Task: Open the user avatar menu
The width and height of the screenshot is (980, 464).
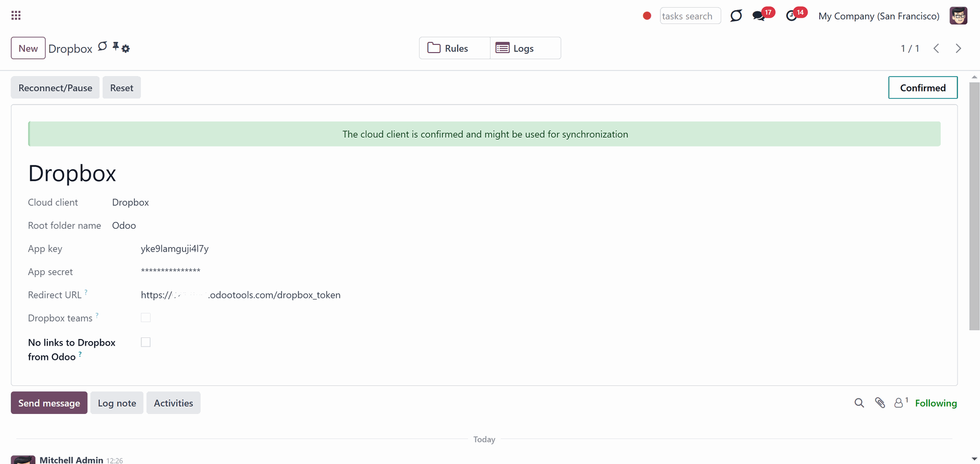Action: (x=958, y=16)
